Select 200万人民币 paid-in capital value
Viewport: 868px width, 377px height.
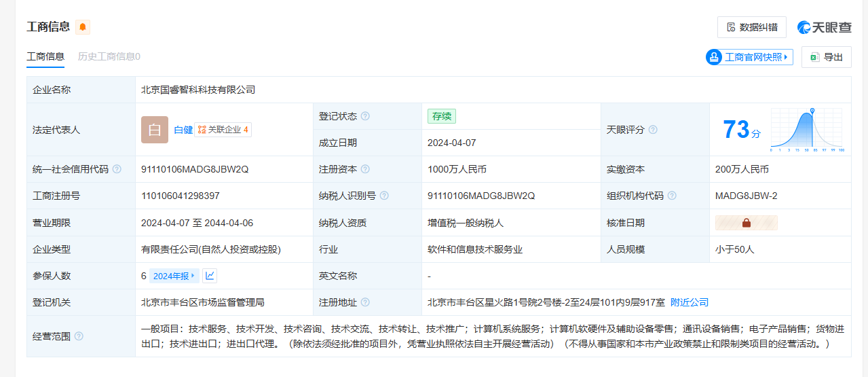[742, 169]
